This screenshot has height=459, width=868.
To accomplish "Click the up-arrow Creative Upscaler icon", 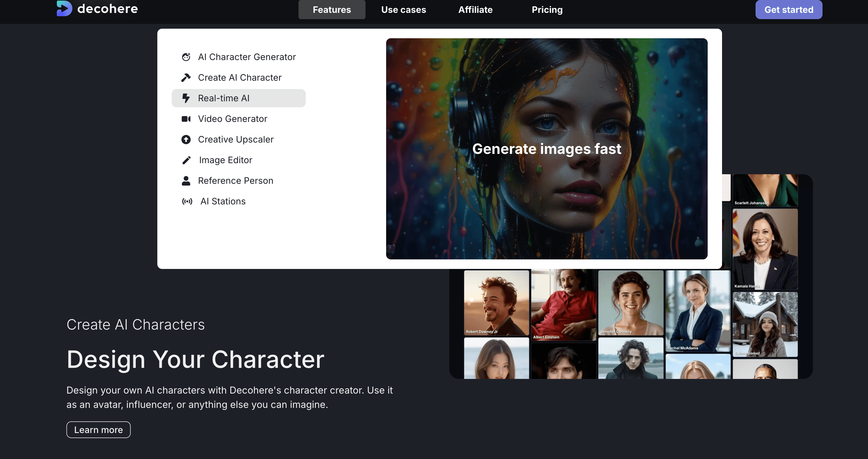I will (186, 140).
